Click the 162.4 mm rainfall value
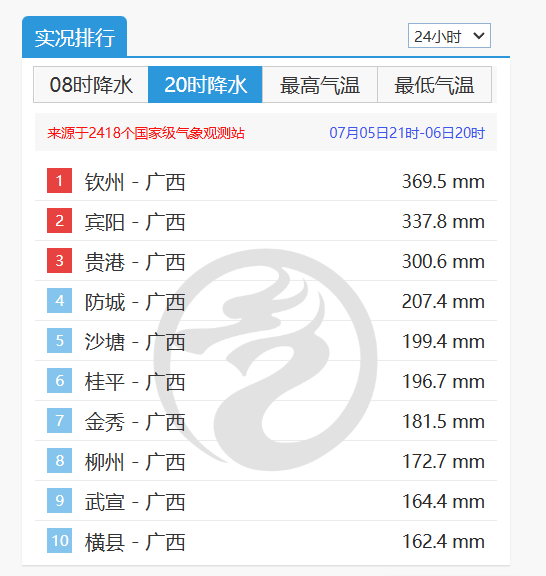 [x=443, y=541]
